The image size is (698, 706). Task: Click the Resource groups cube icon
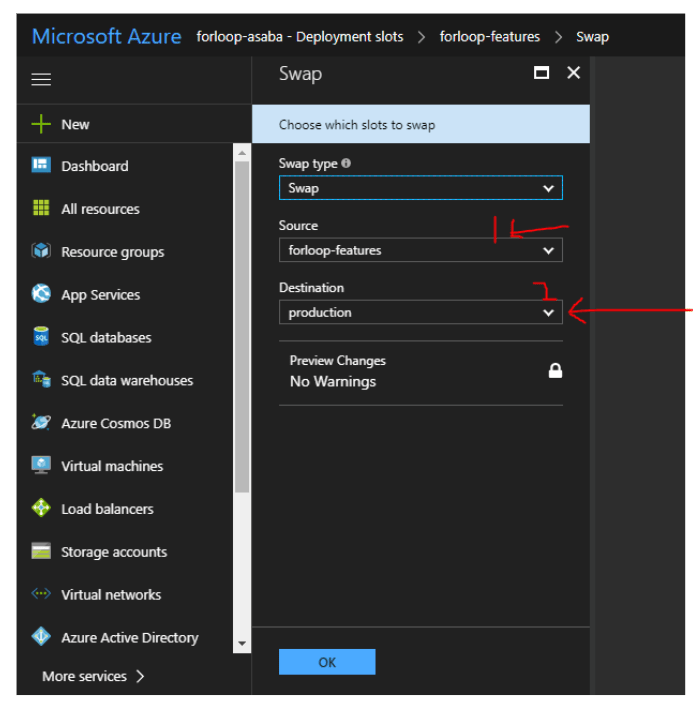41,251
